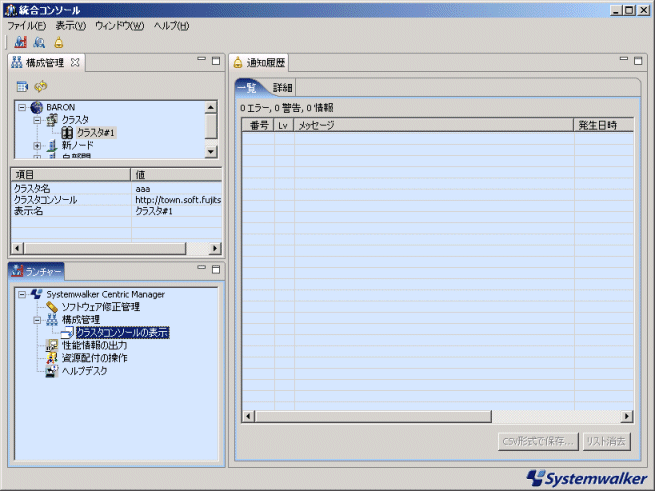This screenshot has width=655, height=491.
Task: Click notification list scroll left arrow
Action: 249,416
